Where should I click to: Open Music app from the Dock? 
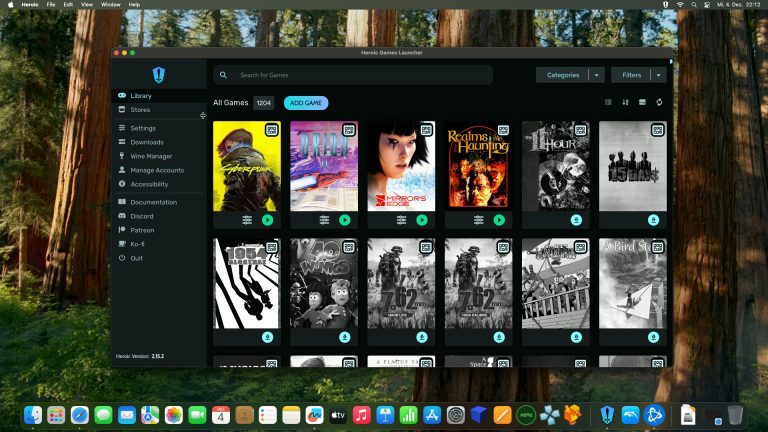[361, 415]
